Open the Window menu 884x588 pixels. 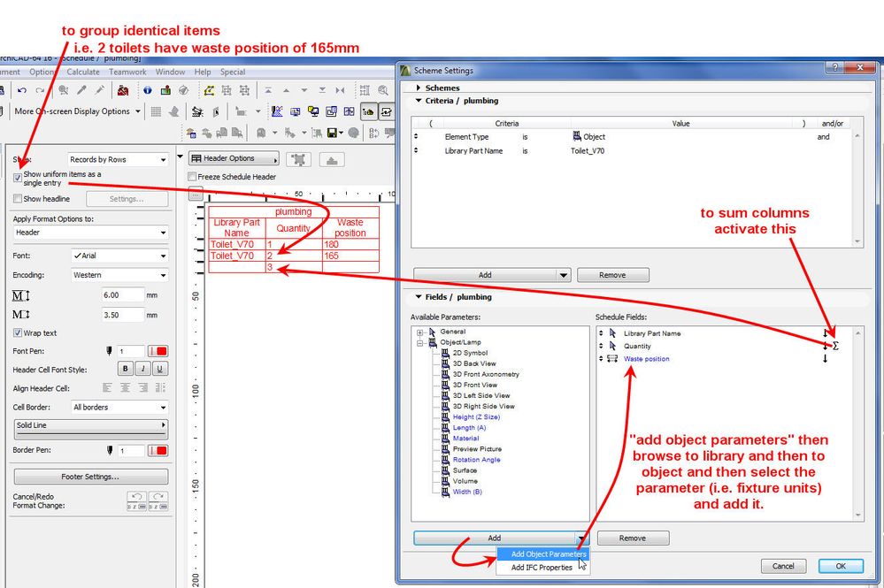[x=170, y=73]
